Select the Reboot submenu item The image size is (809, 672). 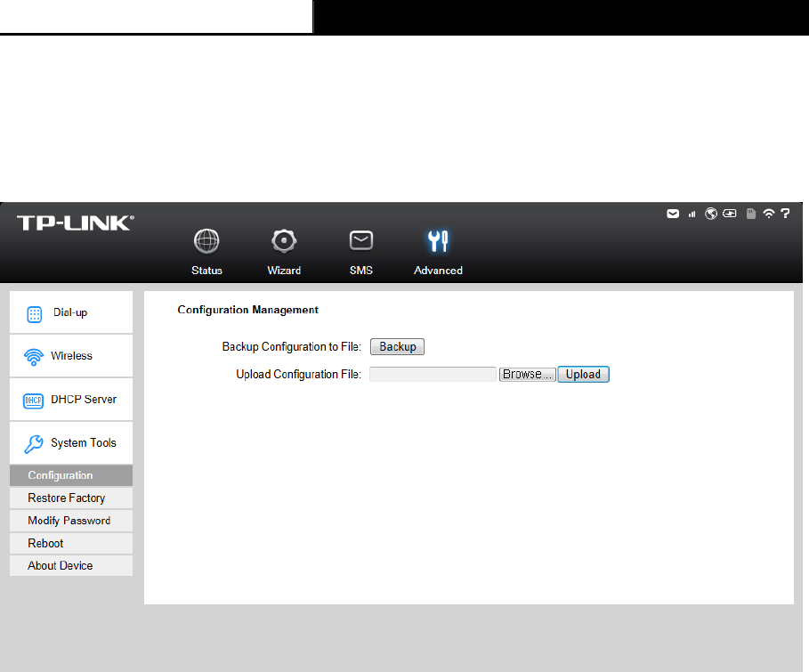(x=71, y=544)
